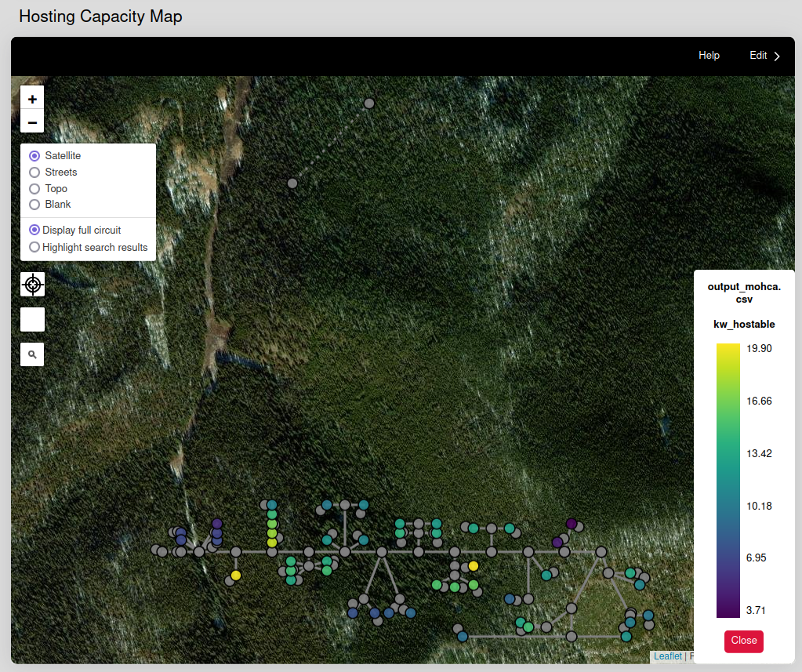802x672 pixels.
Task: Click the output_mohca.csv legend title
Action: coord(744,293)
